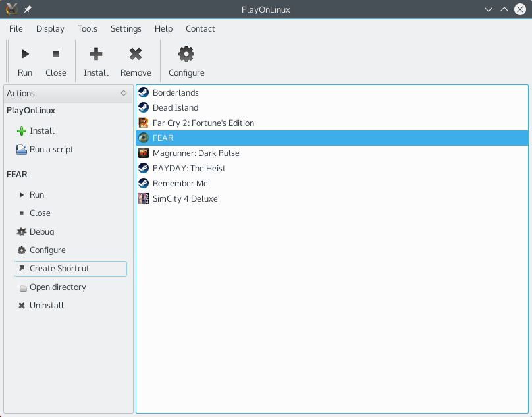Image resolution: width=532 pixels, height=417 pixels.
Task: Launch Debug for FEAR in sidebar
Action: pyautogui.click(x=36, y=232)
